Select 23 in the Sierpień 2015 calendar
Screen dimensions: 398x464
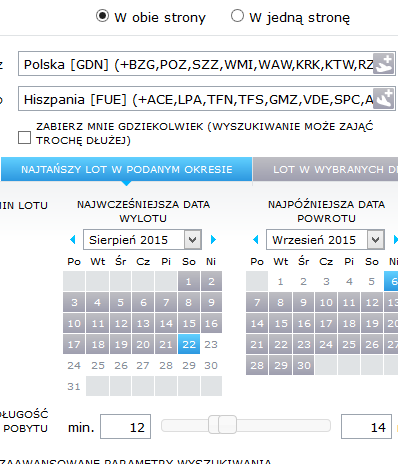point(211,344)
